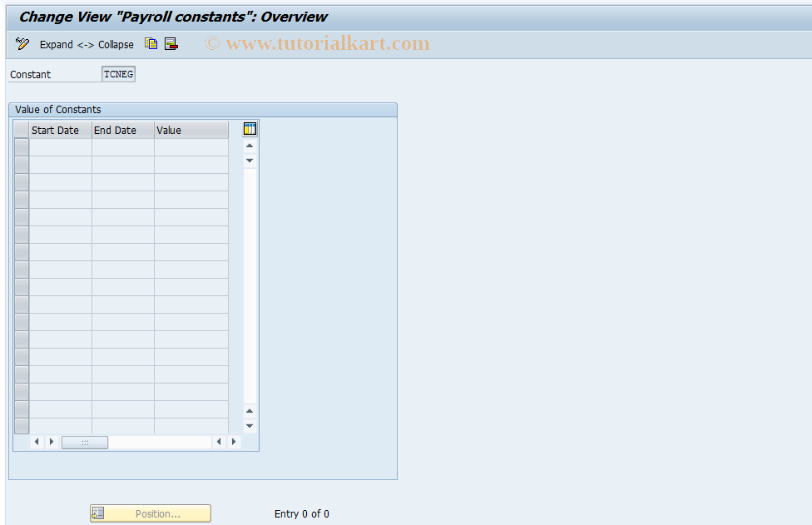The image size is (812, 525).
Task: Open the table column settings icon
Action: [x=250, y=129]
